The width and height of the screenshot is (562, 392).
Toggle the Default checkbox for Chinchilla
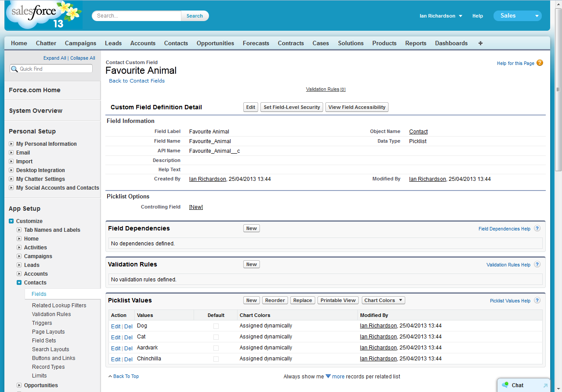[216, 359]
